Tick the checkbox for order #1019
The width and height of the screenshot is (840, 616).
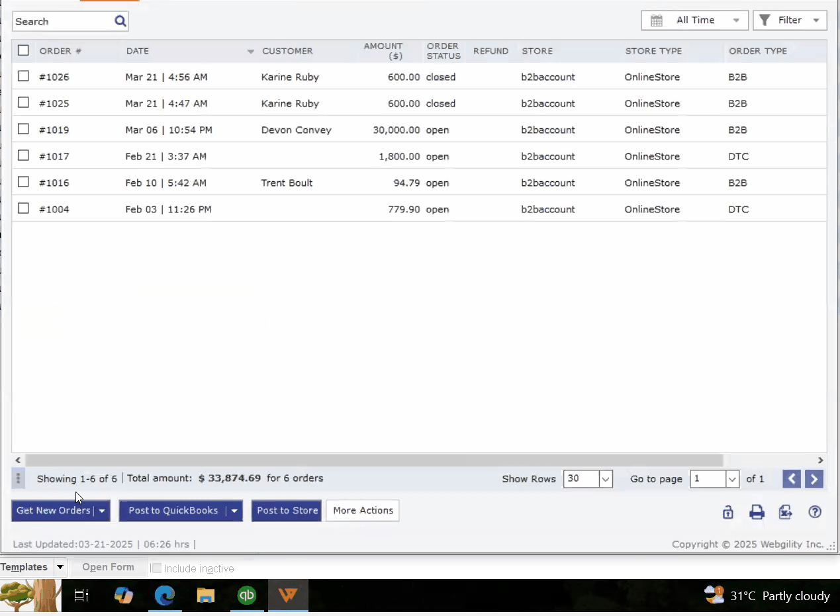click(23, 129)
